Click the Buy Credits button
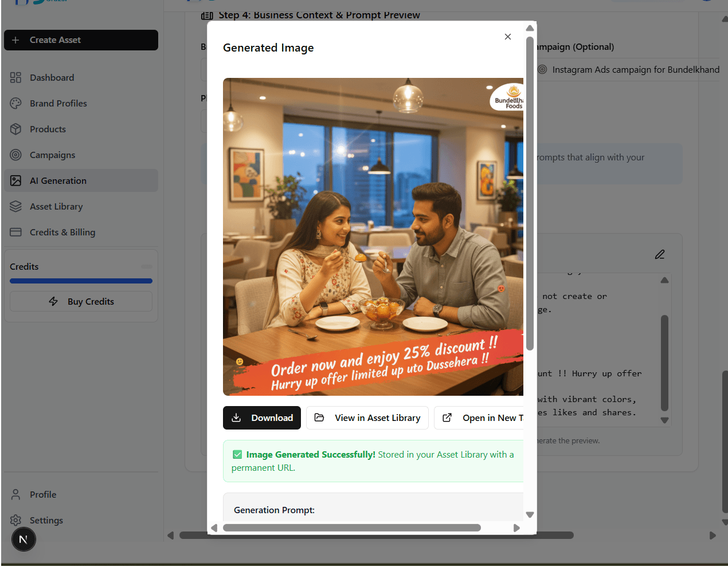Screen dimensions: 728x567 81,302
